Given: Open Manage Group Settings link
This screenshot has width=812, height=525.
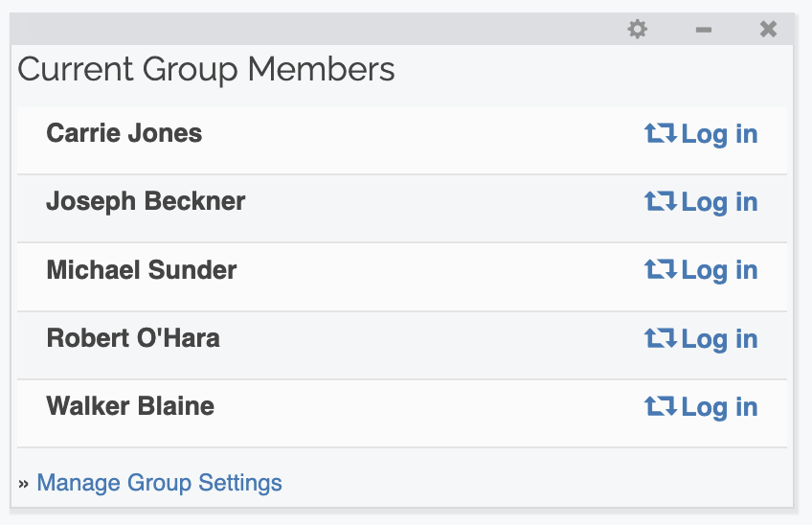Looking at the screenshot, I should [159, 483].
